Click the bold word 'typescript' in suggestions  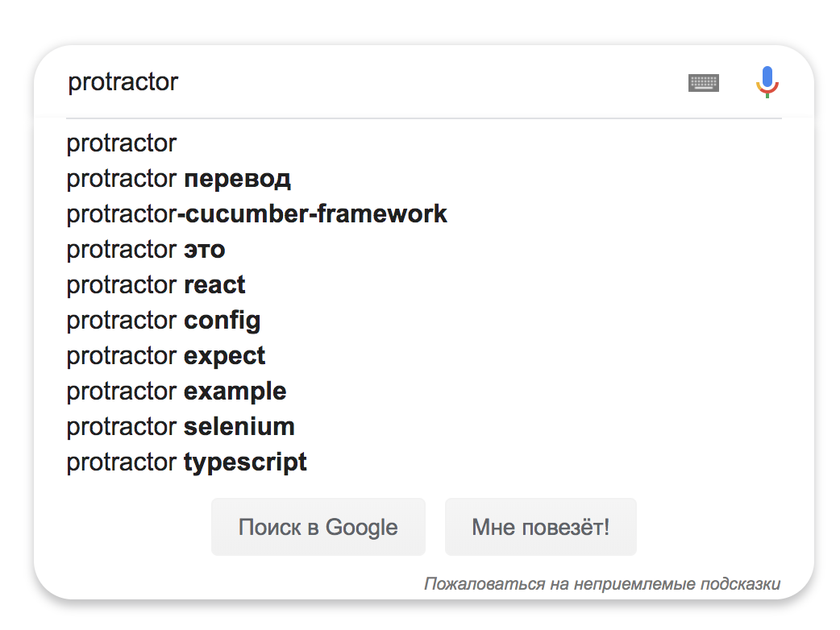(245, 462)
